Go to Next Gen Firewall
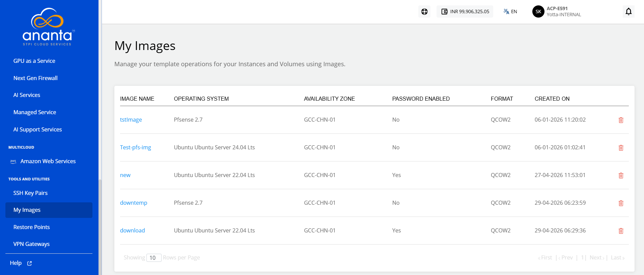Image resolution: width=644 pixels, height=275 pixels. click(35, 78)
